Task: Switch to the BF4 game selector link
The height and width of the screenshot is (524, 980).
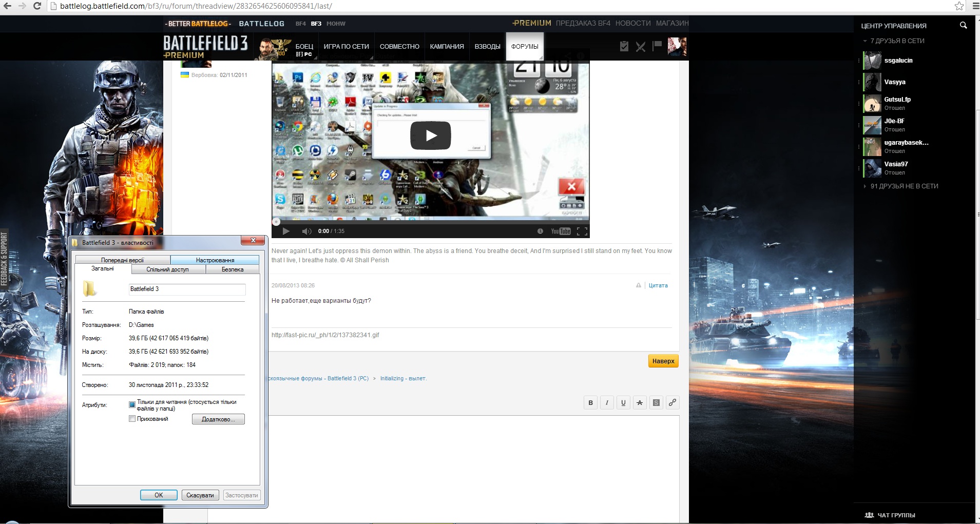Action: [x=300, y=24]
